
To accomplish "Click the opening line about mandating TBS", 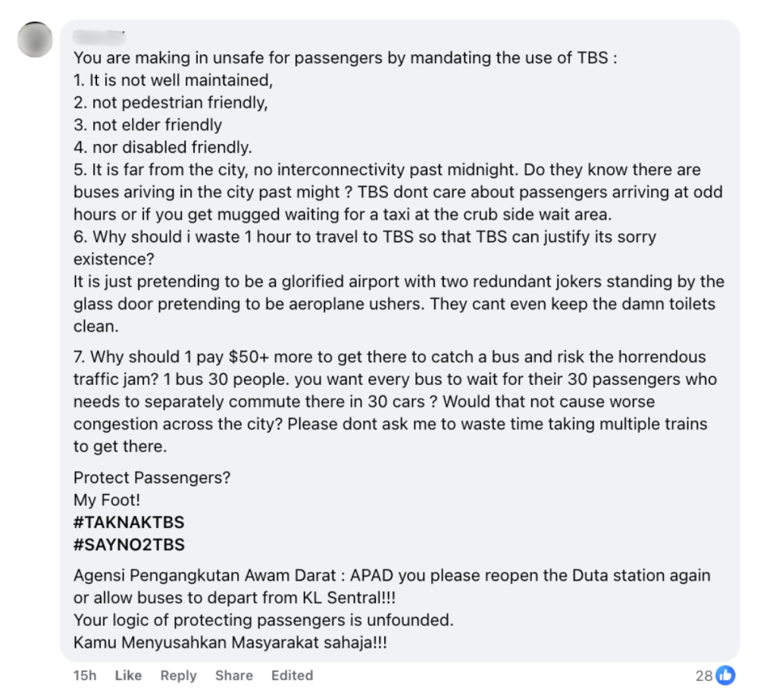I will [345, 58].
